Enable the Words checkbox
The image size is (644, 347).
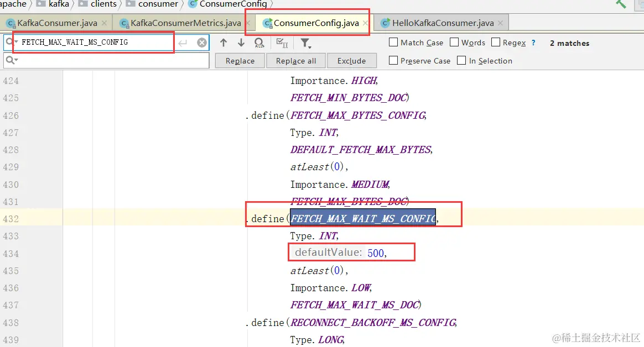coord(454,42)
